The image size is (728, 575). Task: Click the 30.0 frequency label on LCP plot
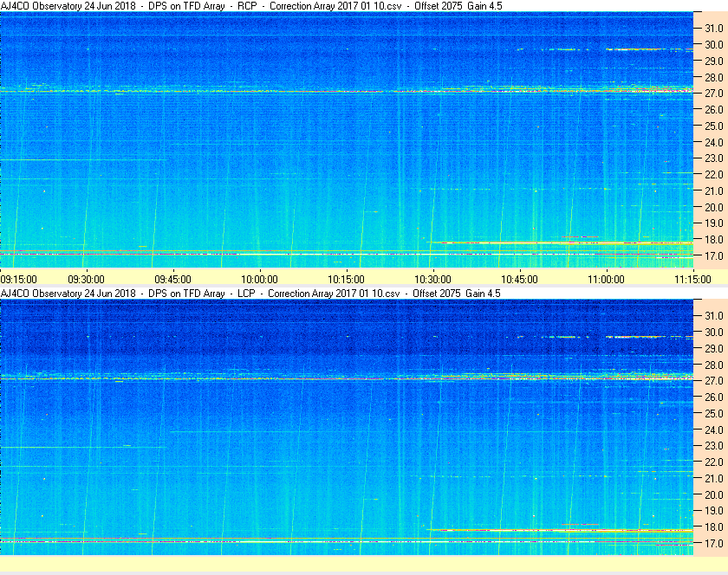point(714,332)
